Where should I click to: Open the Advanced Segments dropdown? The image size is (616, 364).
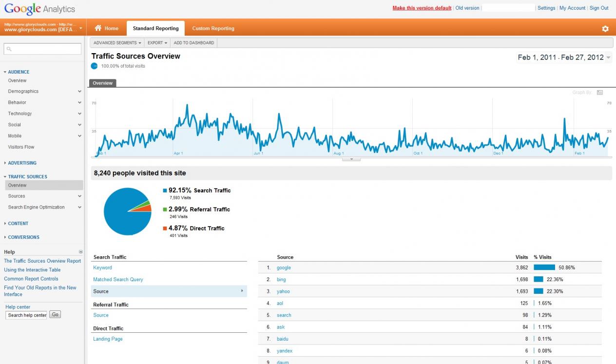[x=117, y=43]
